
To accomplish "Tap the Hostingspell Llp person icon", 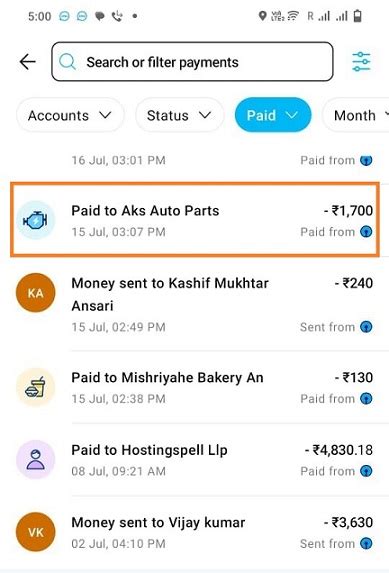I will coord(35,459).
